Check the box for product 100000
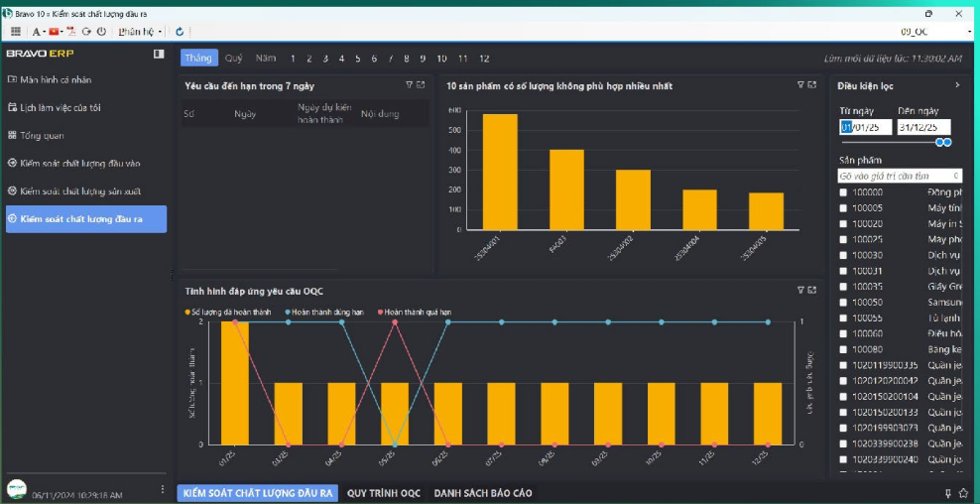Screen dimensions: 980x504 (x=843, y=192)
